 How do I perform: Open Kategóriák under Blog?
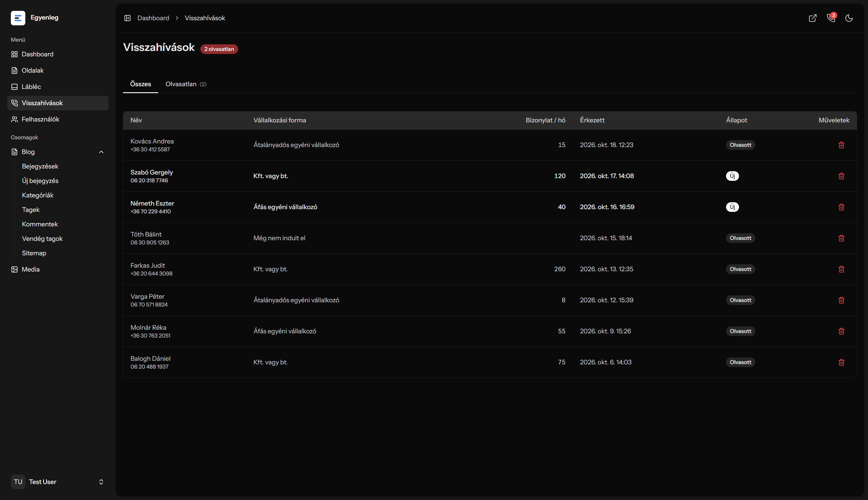point(38,195)
